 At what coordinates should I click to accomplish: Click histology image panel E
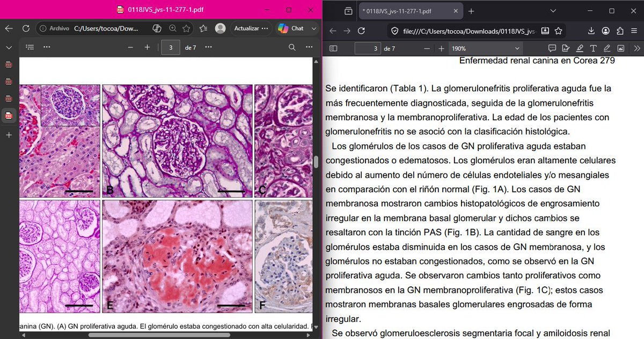(x=177, y=256)
